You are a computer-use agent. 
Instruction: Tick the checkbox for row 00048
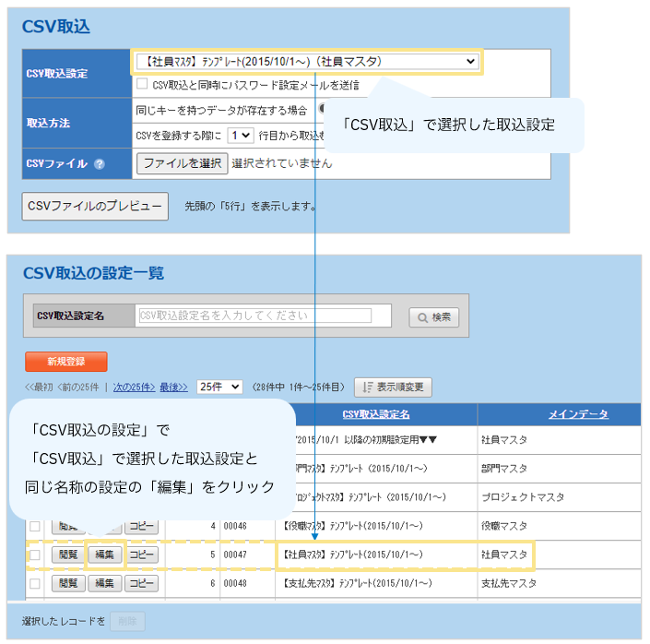34,583
